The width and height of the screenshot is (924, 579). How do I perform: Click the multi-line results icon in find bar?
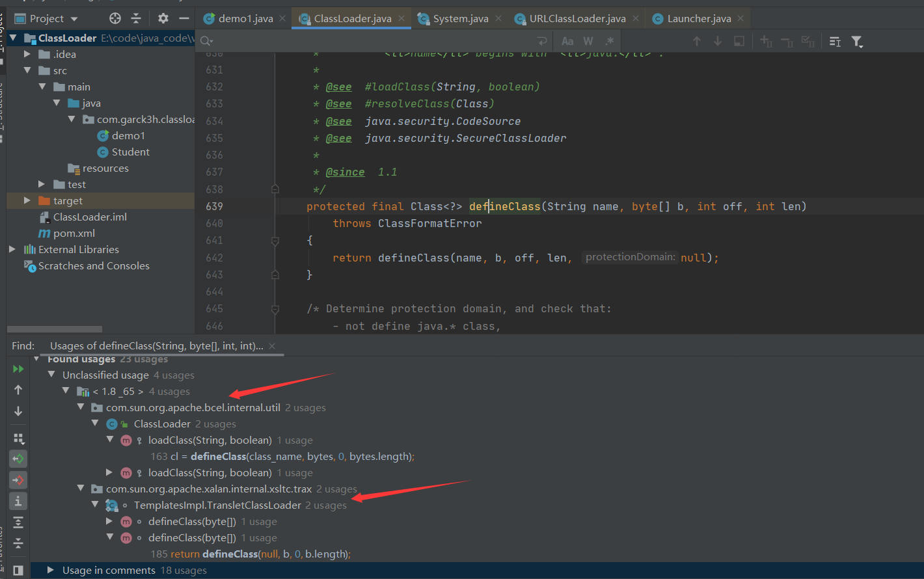coord(836,42)
